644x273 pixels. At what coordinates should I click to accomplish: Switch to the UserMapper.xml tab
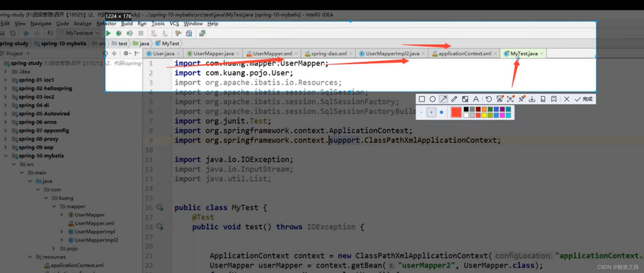pos(272,54)
